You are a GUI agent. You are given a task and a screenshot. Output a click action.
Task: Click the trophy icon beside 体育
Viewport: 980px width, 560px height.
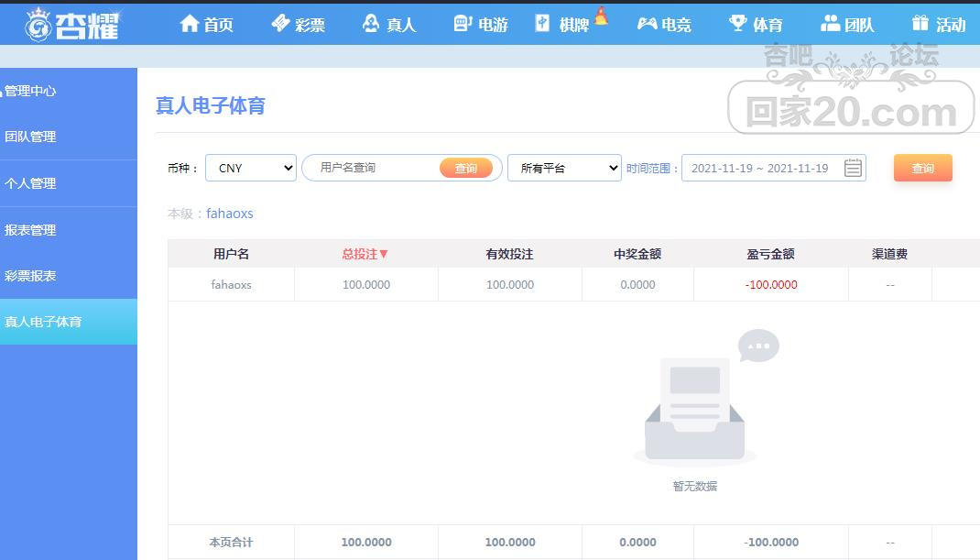point(738,24)
